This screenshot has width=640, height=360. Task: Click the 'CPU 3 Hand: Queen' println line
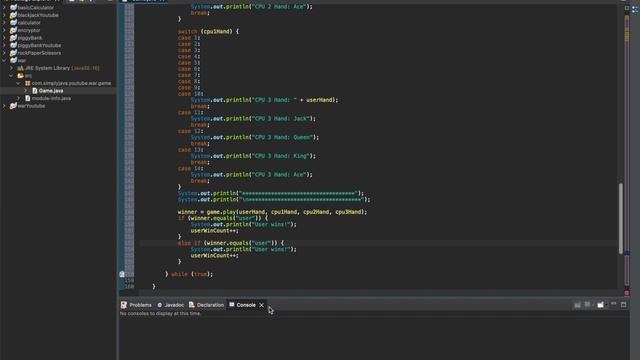255,137
